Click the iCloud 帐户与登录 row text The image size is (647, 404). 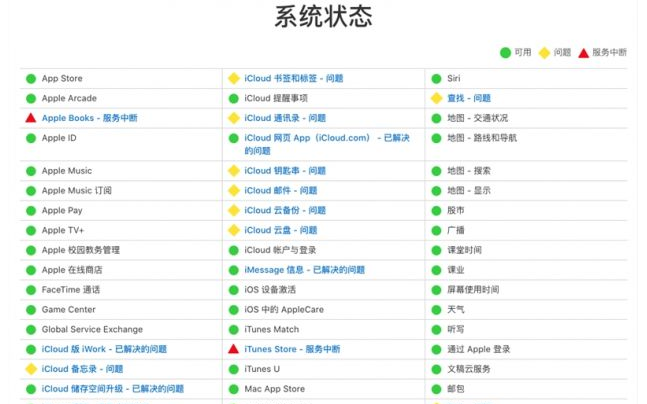[280, 250]
